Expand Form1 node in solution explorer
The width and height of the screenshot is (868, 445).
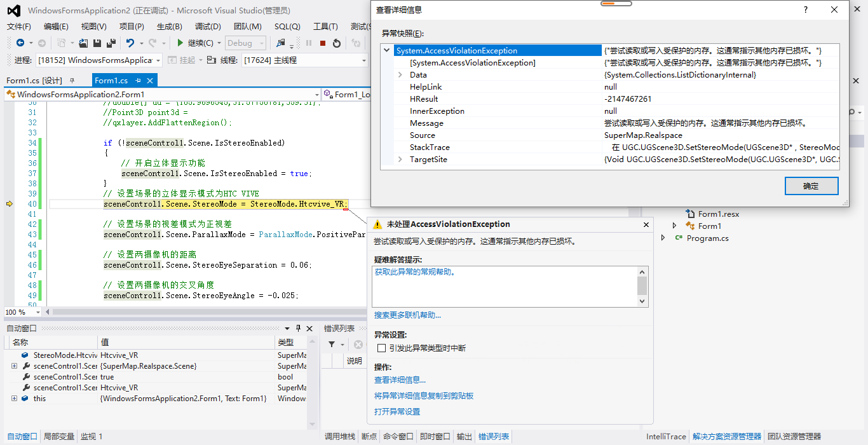[x=674, y=226]
